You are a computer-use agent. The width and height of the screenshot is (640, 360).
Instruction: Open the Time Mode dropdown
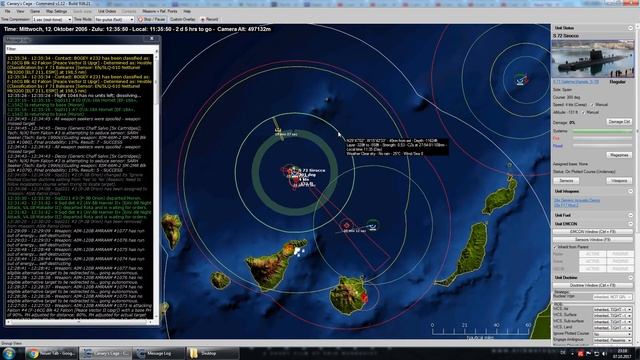114,19
